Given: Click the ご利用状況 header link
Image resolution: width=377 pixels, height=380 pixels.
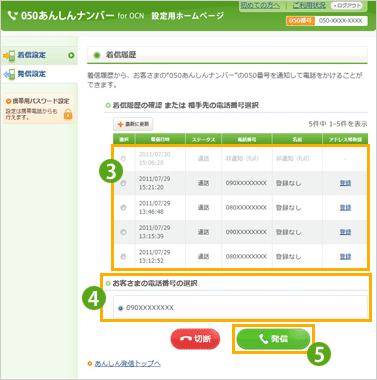Looking at the screenshot, I should point(309,5).
